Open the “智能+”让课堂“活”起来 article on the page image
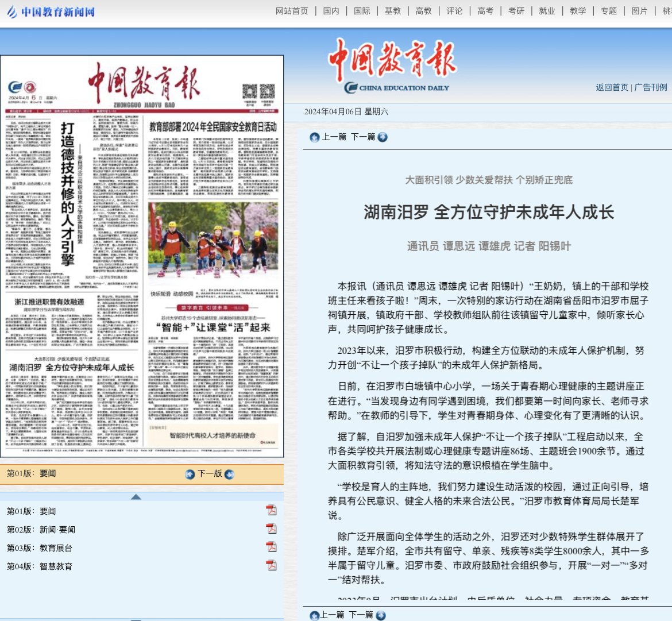This screenshot has width=672, height=621. [x=213, y=328]
